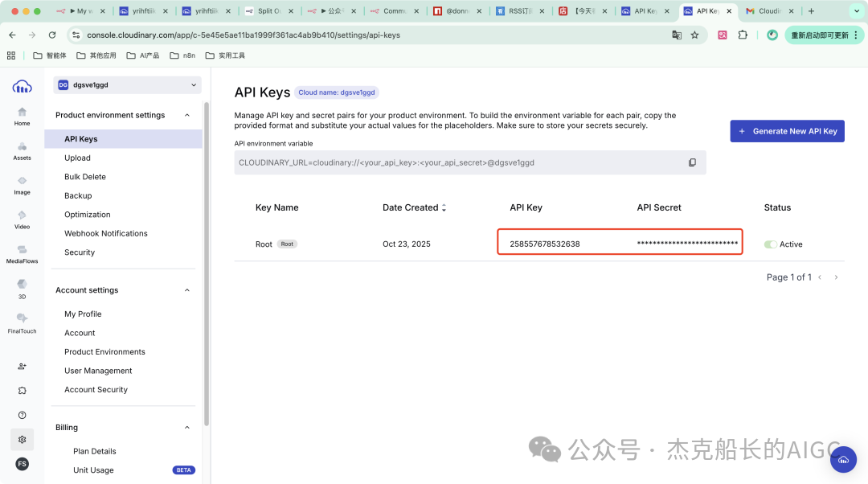The height and width of the screenshot is (484, 868).
Task: Toggle Root key Active status switch
Action: pos(770,244)
